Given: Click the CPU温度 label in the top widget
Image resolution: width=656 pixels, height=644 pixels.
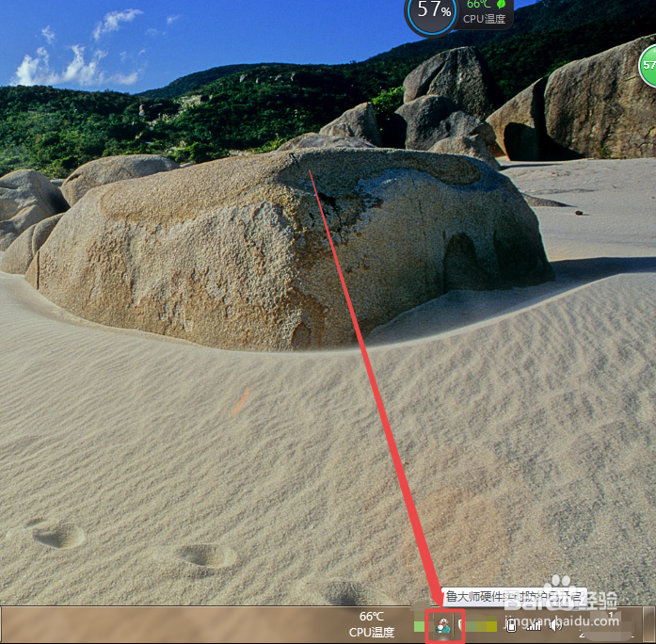Looking at the screenshot, I should 484,19.
